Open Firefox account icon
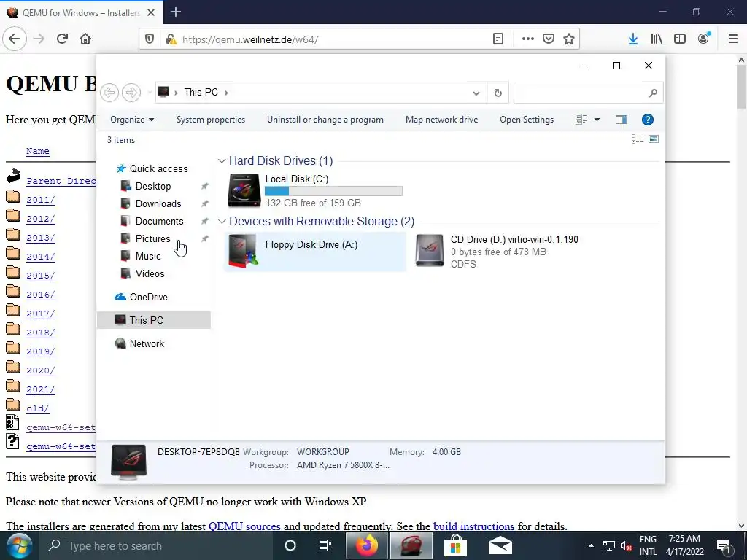The image size is (747, 560). coord(704,39)
